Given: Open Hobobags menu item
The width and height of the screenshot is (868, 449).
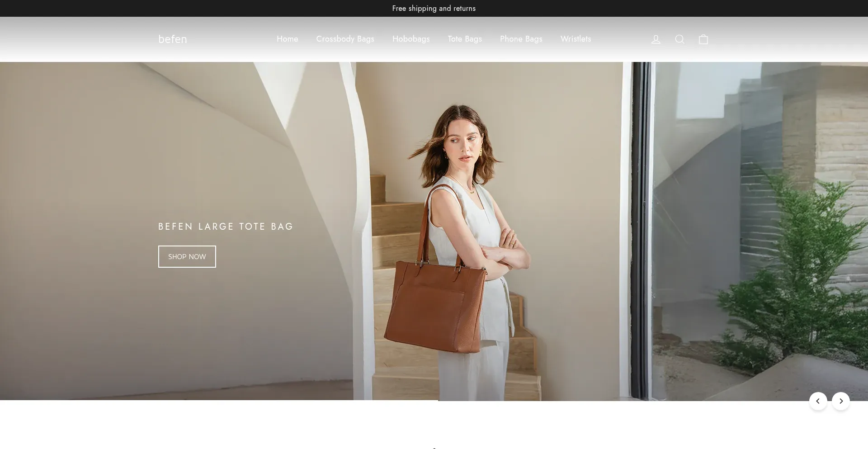Looking at the screenshot, I should (x=411, y=39).
